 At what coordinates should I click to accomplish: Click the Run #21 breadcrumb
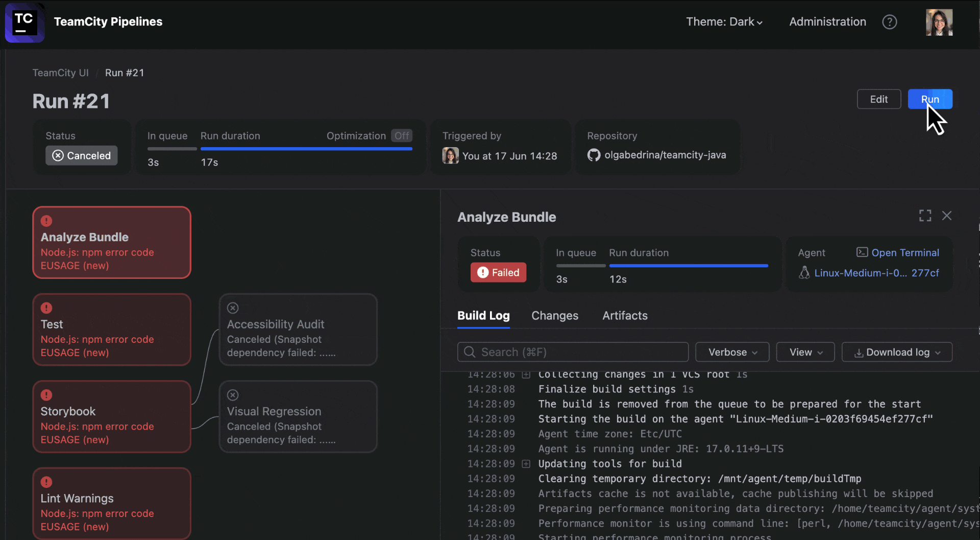(x=125, y=73)
